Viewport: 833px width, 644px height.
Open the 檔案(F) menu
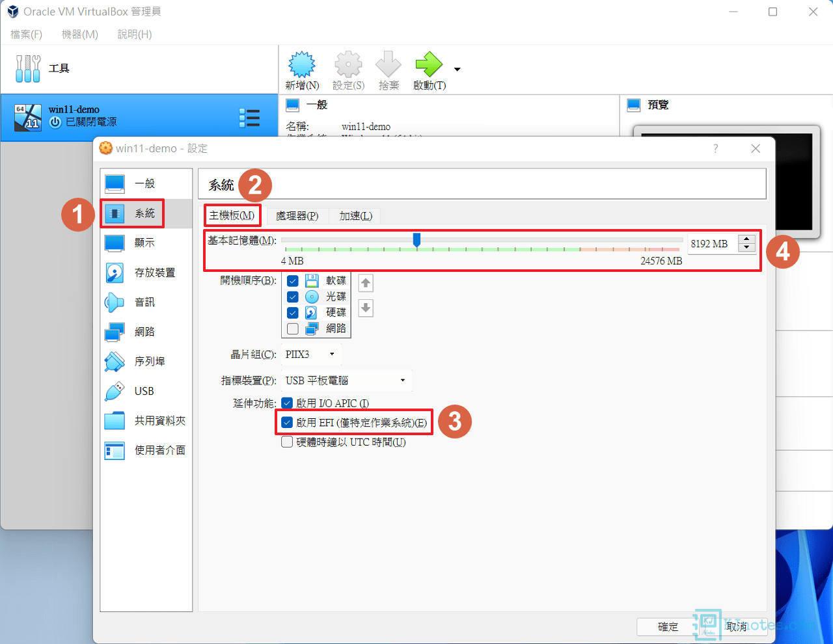(x=27, y=34)
